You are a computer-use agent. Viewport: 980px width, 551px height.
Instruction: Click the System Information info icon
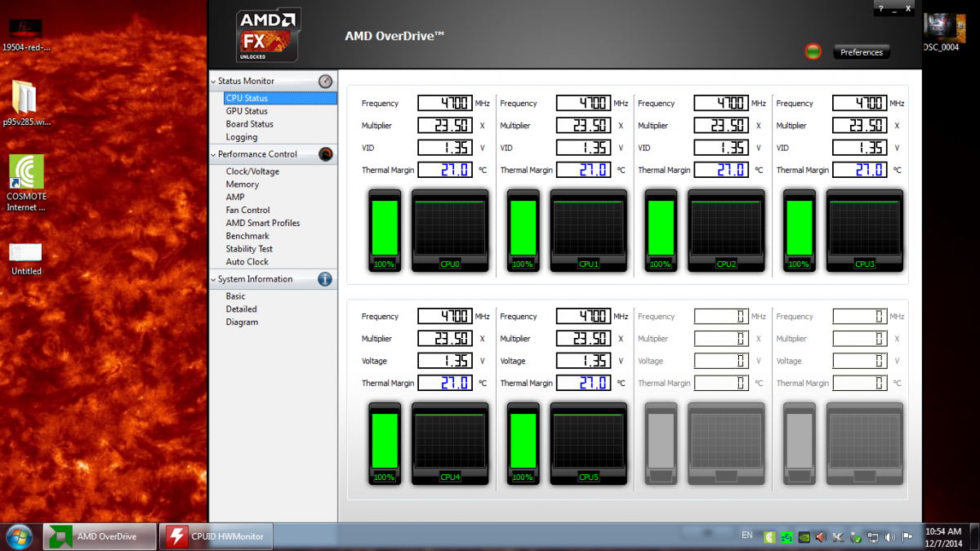point(325,279)
